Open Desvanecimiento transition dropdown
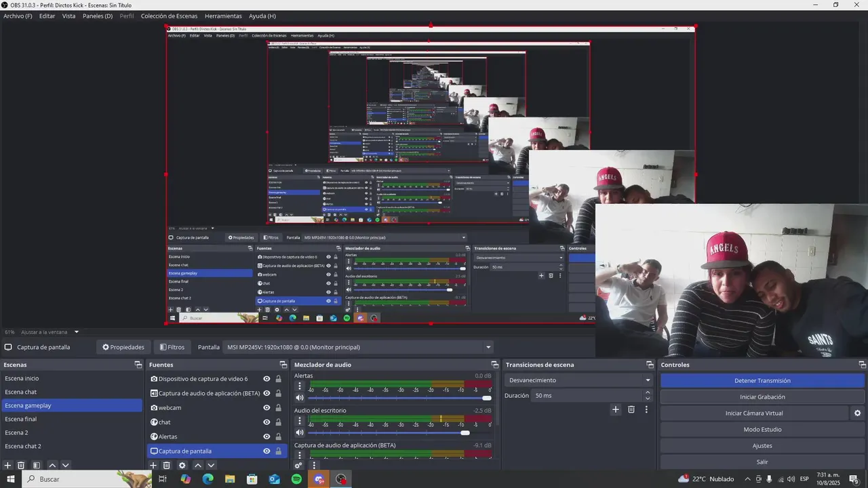Screen dimensions: 868x488 [578, 380]
